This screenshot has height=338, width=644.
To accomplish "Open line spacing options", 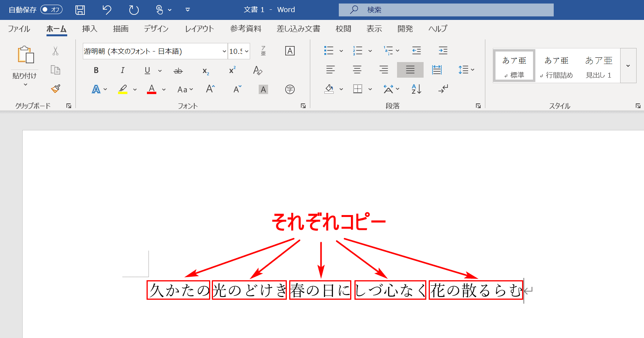I will pyautogui.click(x=466, y=70).
